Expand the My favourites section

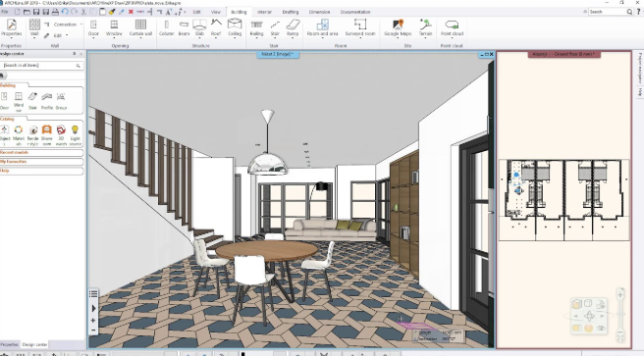pos(41,162)
